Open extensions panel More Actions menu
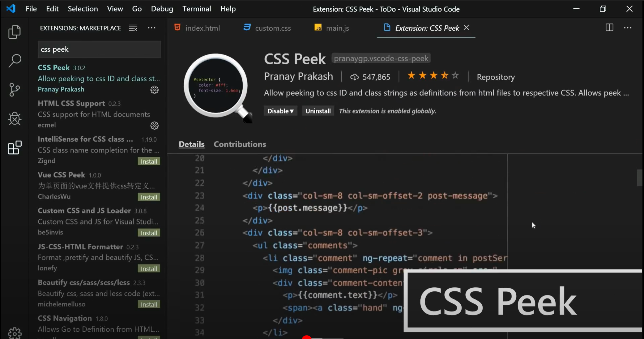Viewport: 644px width, 339px height. (151, 28)
